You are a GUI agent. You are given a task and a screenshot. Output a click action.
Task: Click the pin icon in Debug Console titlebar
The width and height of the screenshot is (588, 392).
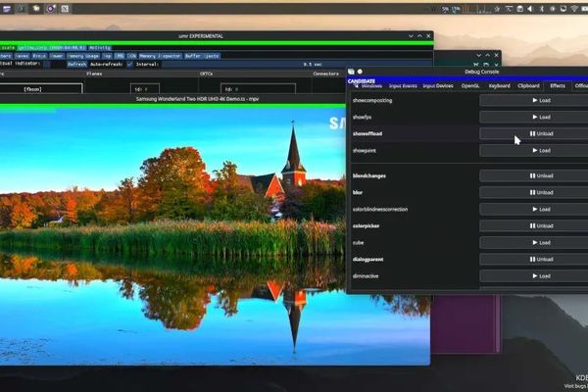[x=360, y=72]
